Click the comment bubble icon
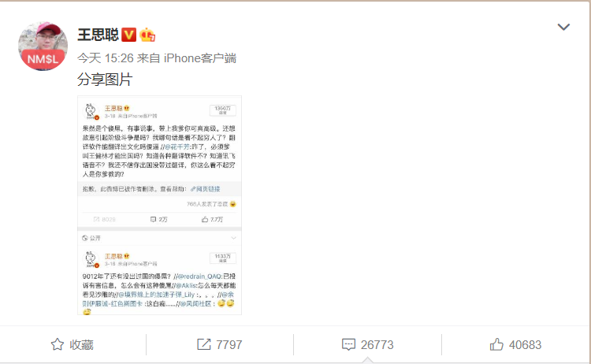591x364 pixels. [x=348, y=344]
